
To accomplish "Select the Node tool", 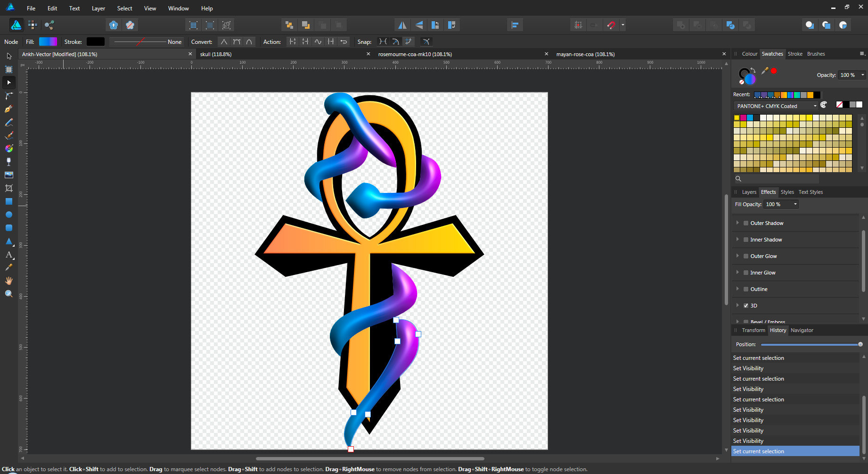I will click(x=8, y=83).
